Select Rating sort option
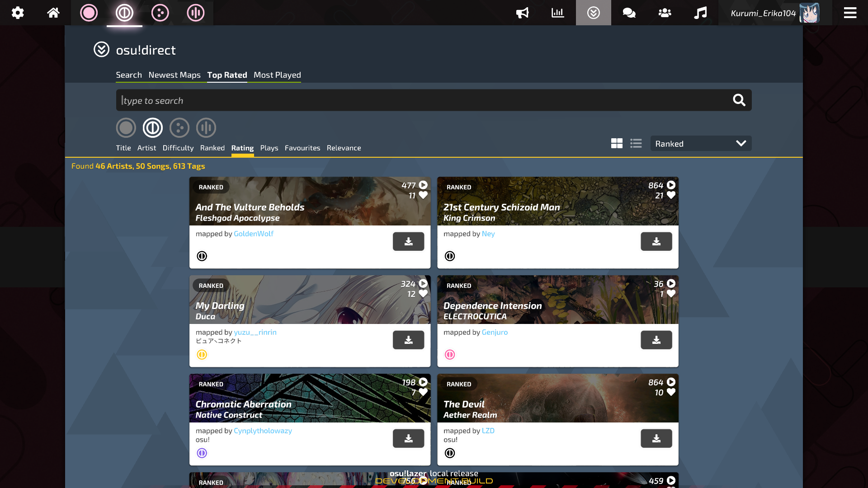868x488 pixels. tap(242, 147)
